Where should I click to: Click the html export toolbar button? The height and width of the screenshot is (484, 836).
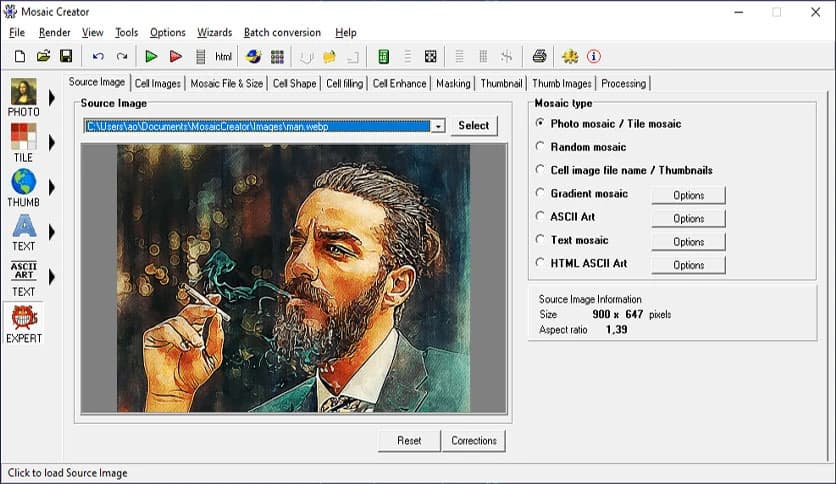pos(223,57)
